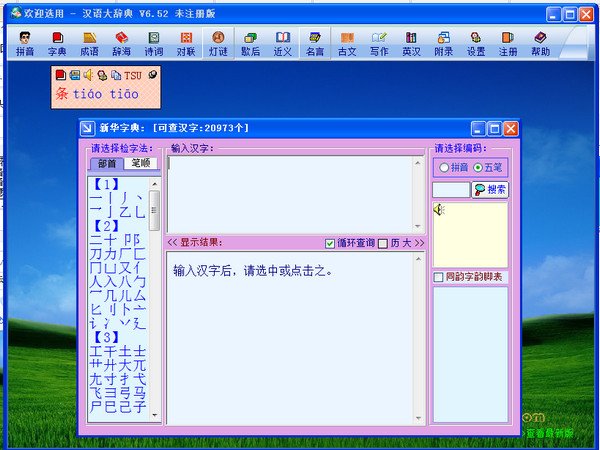Open the 英汉 English-Chinese toolbar icon
This screenshot has height=450, width=600.
pyautogui.click(x=411, y=44)
